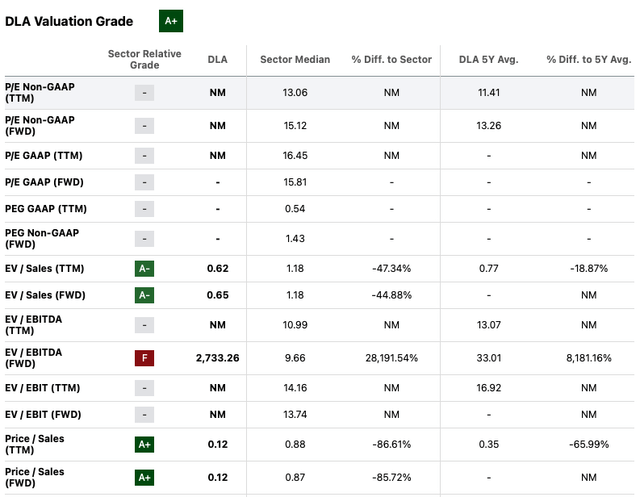Image resolution: width=640 pixels, height=497 pixels.
Task: Click the 9.66 sector median value
Action: [x=295, y=358]
